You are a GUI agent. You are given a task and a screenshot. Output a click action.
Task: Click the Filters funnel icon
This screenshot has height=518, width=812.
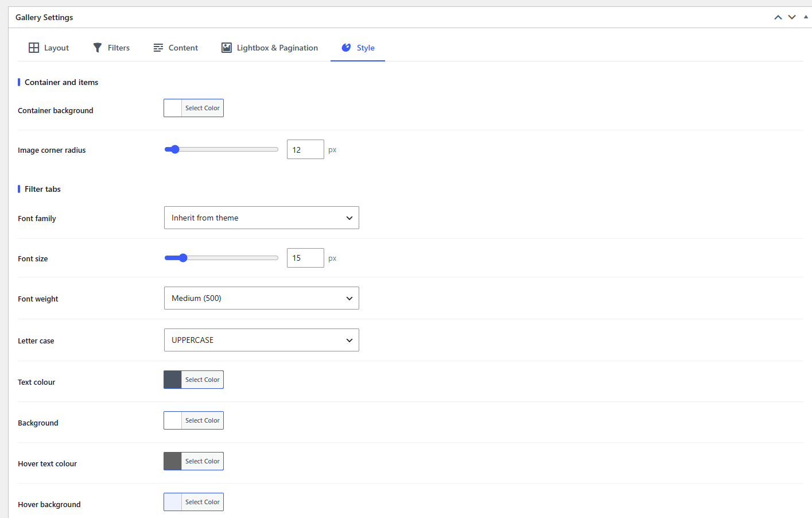coord(98,48)
